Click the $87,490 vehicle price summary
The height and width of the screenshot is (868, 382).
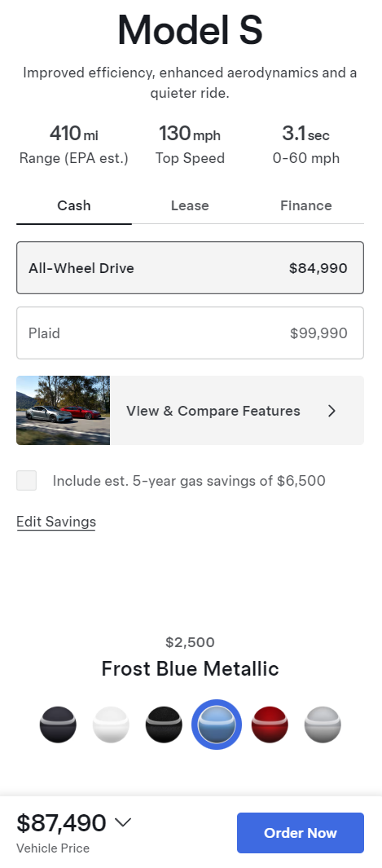(x=61, y=822)
